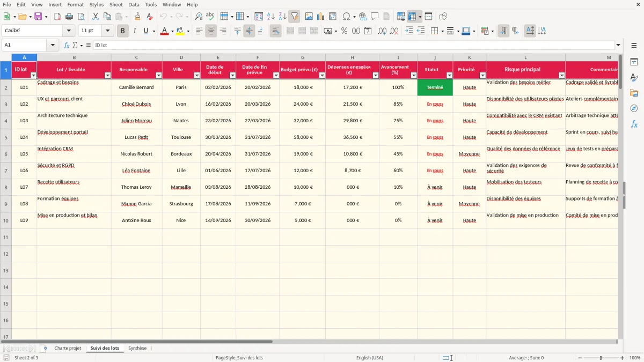The image size is (644, 362).
Task: Open Ville column filter dropdown
Action: pos(196,76)
